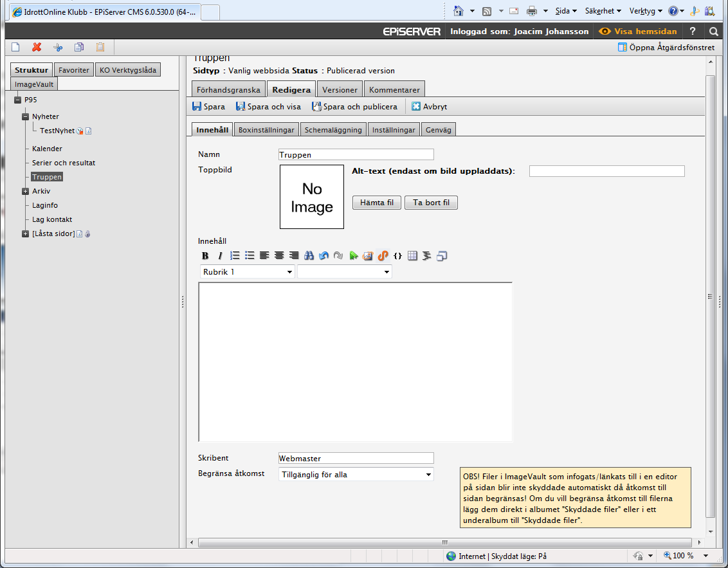The height and width of the screenshot is (568, 728).
Task: Click the Alt-text input field
Action: pyautogui.click(x=607, y=171)
